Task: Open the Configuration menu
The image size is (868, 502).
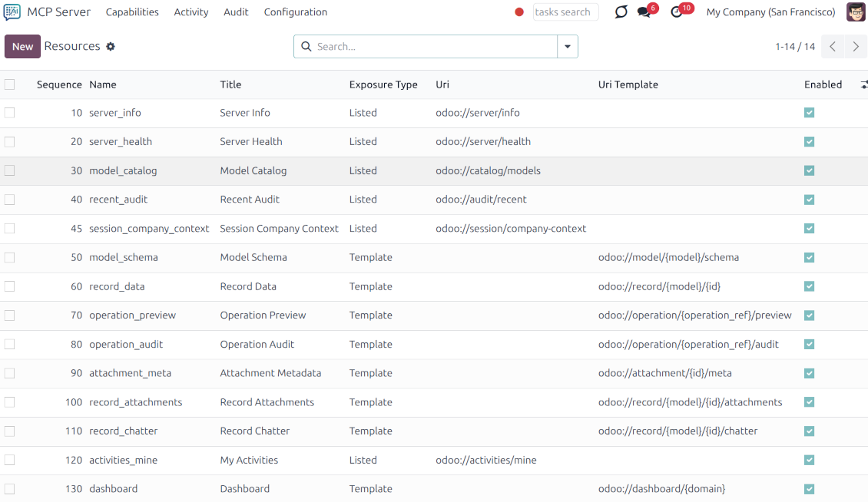Action: (295, 12)
